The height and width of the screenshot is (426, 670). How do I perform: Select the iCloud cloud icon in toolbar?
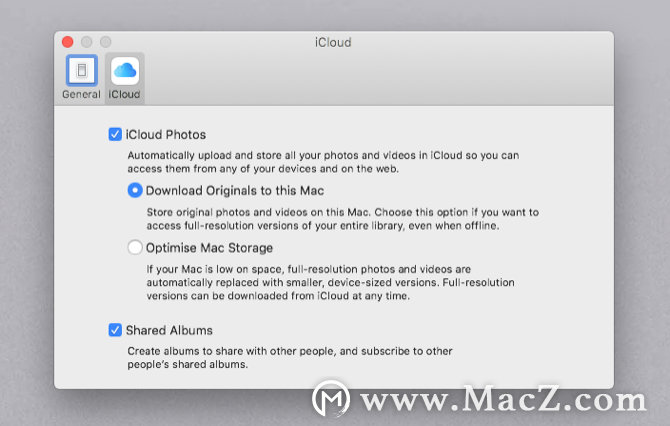(125, 70)
